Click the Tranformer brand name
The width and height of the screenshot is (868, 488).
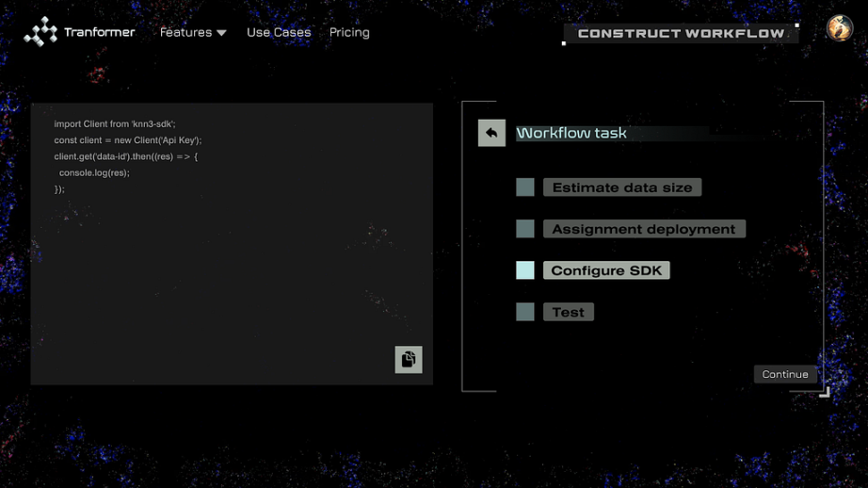[x=100, y=32]
